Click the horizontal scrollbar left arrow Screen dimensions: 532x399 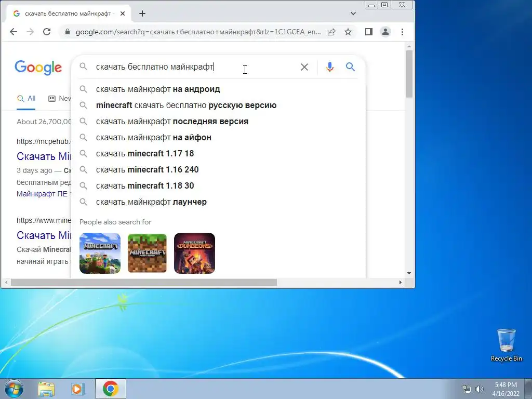pyautogui.click(x=6, y=282)
